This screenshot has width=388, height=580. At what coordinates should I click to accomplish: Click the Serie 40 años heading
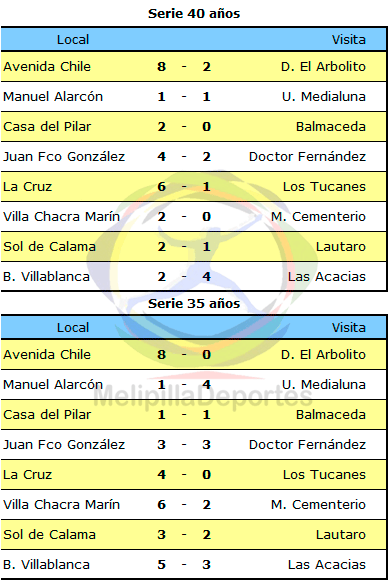point(194,14)
